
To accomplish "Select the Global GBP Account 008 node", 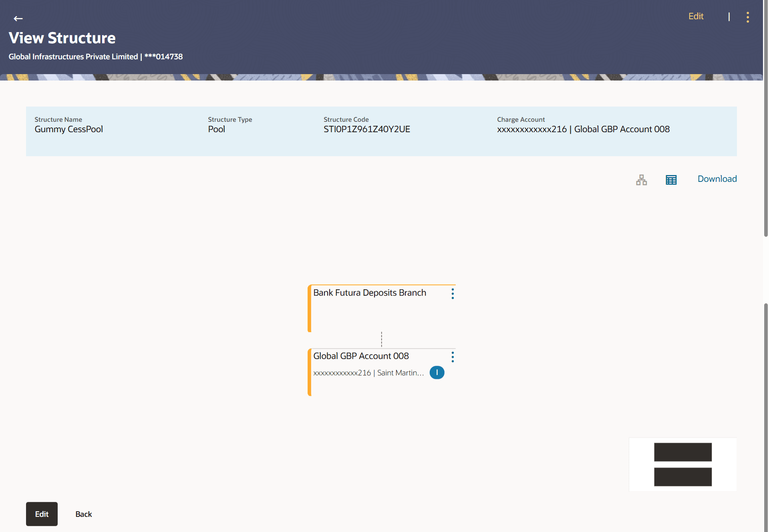I will [360, 356].
